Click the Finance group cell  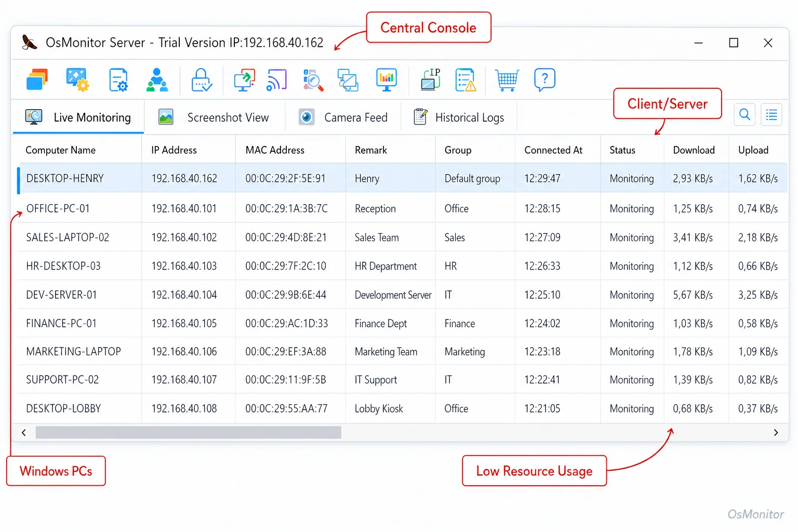pyautogui.click(x=460, y=323)
